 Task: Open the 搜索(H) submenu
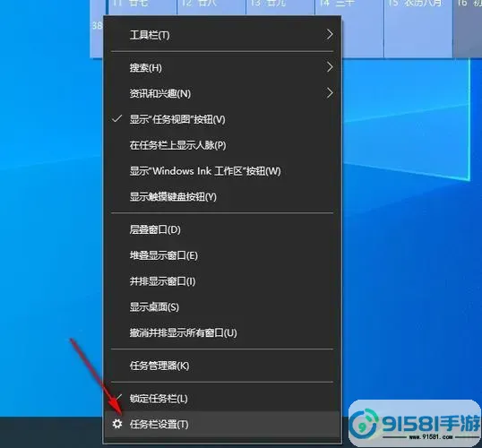pos(222,67)
